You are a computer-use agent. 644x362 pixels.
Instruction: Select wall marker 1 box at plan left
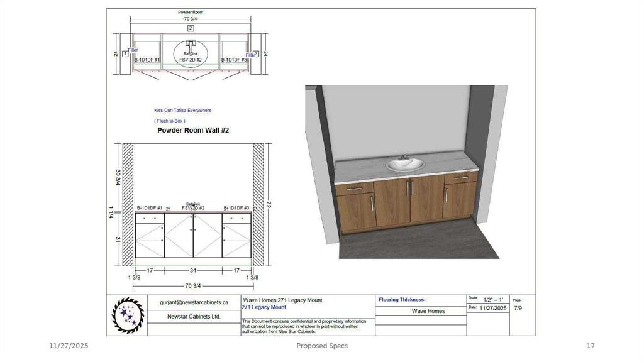pyautogui.click(x=125, y=54)
